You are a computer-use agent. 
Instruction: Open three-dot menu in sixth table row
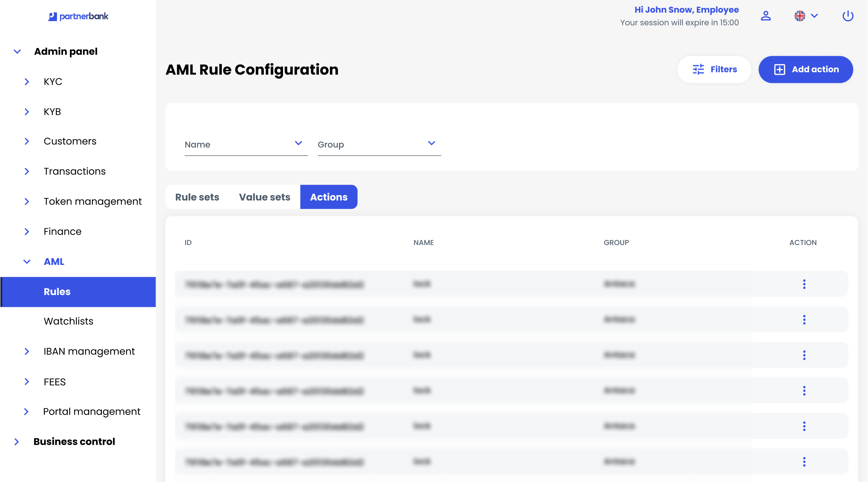(804, 462)
